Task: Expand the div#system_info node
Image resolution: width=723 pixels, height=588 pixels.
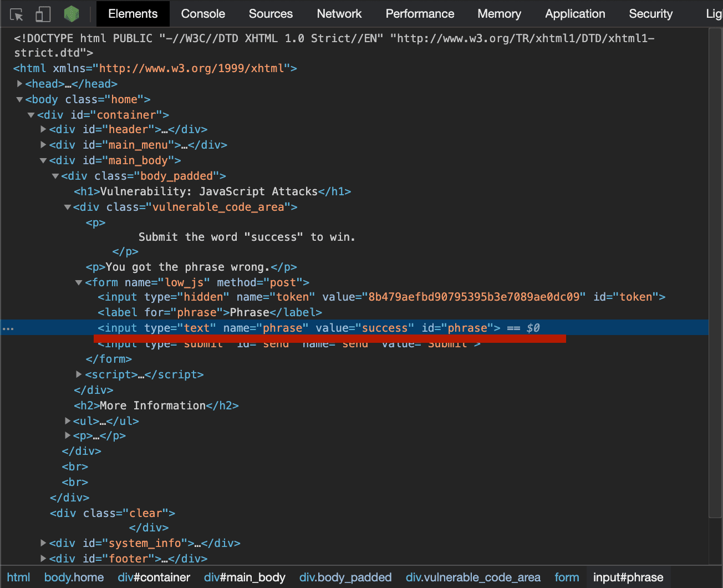Action: (43, 543)
